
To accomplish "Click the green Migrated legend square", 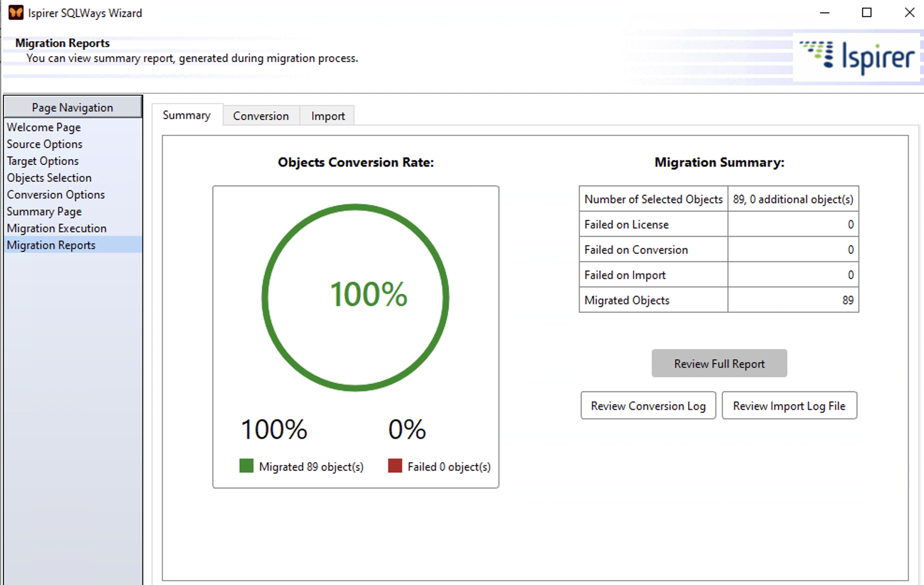I will click(246, 466).
